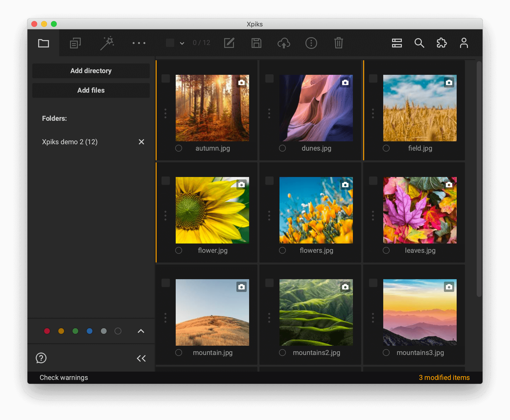Open the select-all checkbox dropdown arrow
This screenshot has width=510, height=420.
tap(182, 43)
